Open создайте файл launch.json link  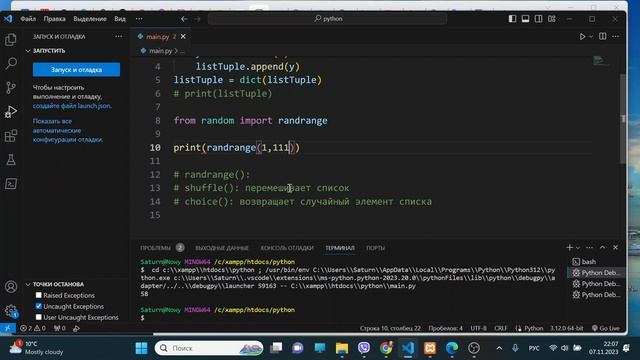tap(72, 106)
